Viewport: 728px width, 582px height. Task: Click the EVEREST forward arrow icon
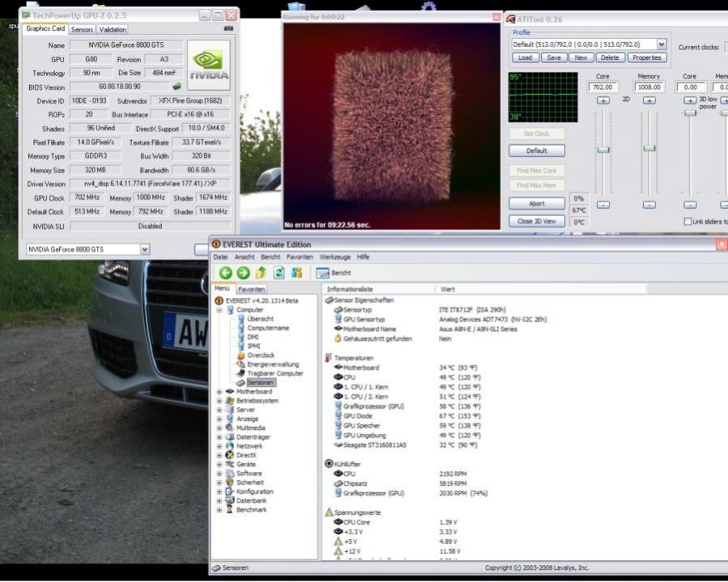pyautogui.click(x=243, y=273)
